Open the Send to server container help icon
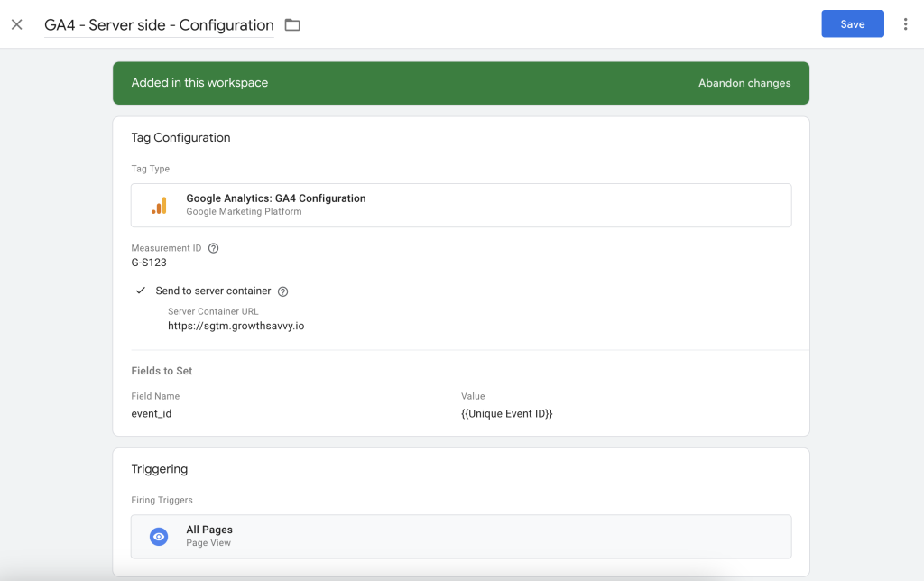The width and height of the screenshot is (924, 581). tap(282, 291)
